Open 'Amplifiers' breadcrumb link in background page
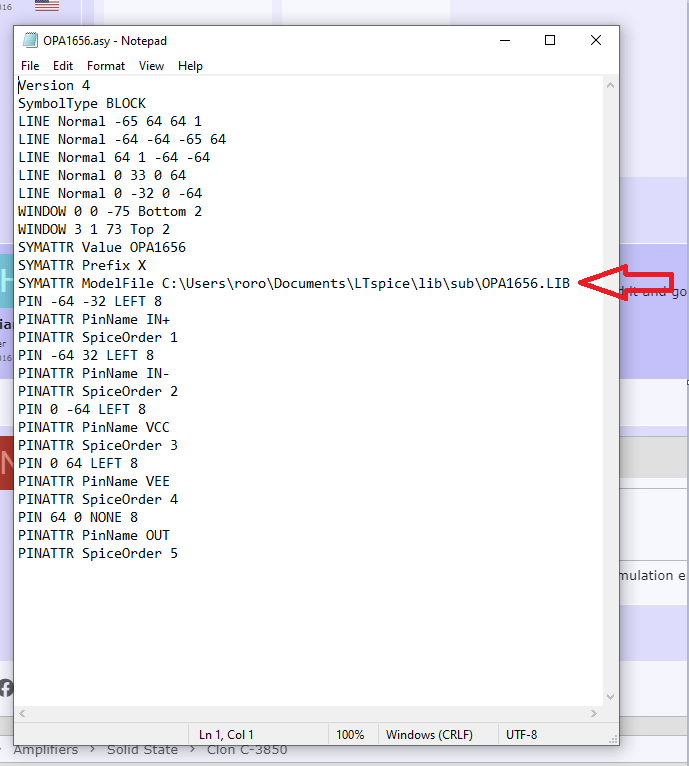The height and width of the screenshot is (766, 689). tap(45, 750)
